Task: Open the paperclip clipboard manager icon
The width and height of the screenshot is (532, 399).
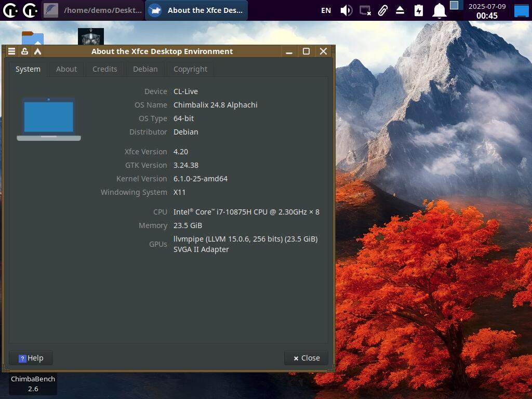Action: 383,10
